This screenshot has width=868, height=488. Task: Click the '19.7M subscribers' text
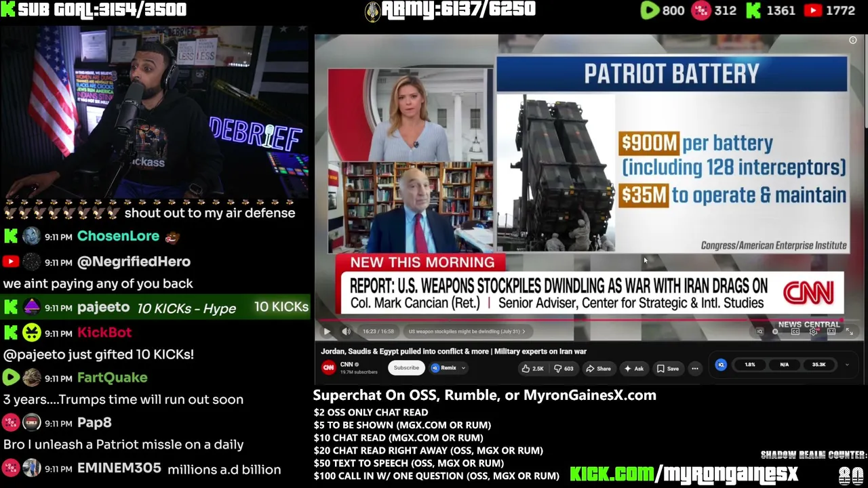tap(358, 372)
